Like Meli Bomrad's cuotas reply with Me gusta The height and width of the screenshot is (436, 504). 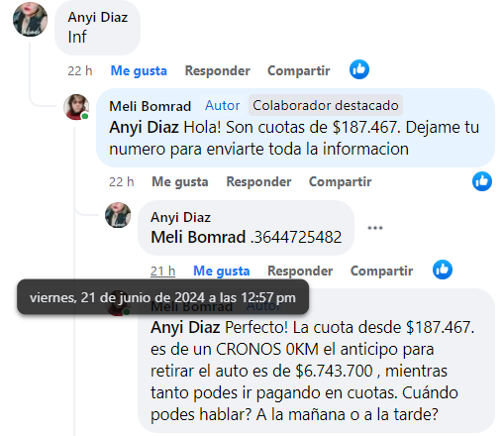point(180,181)
